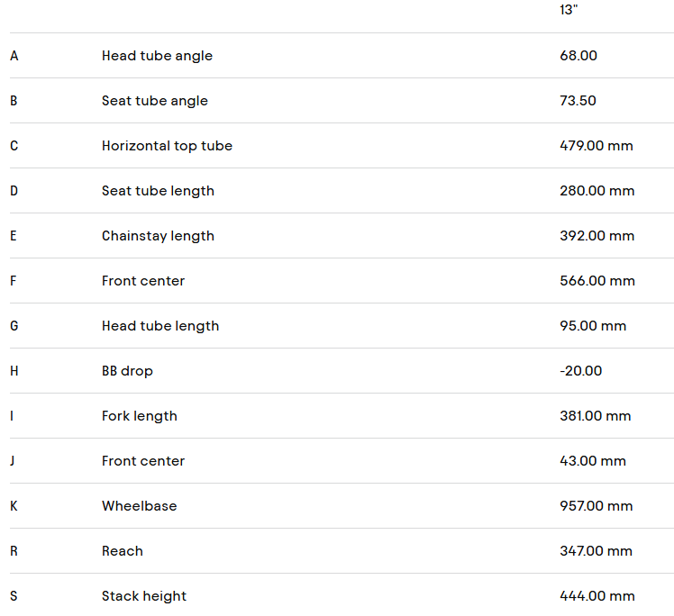Select the Head tube angle label
The width and height of the screenshot is (674, 616).
tap(157, 56)
